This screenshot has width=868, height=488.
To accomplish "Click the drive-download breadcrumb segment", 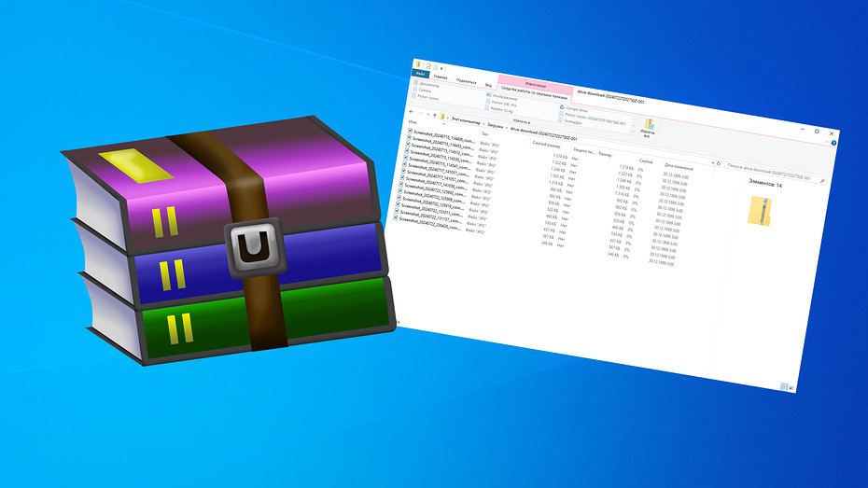I will click(543, 135).
